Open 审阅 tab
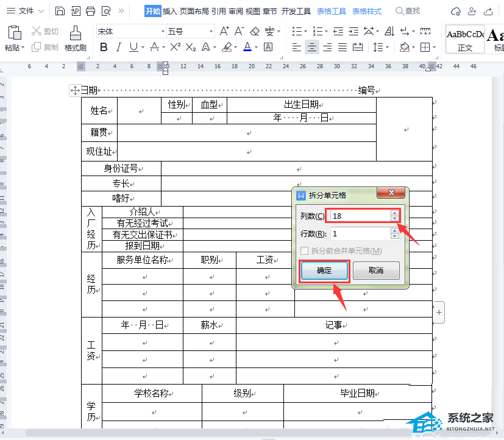The height and width of the screenshot is (440, 504). 236,11
